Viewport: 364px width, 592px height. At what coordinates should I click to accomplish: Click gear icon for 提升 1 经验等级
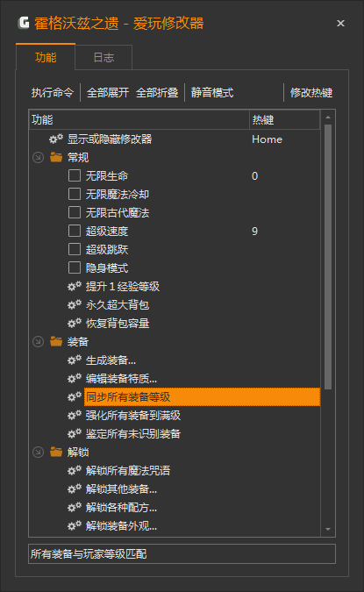(x=75, y=287)
